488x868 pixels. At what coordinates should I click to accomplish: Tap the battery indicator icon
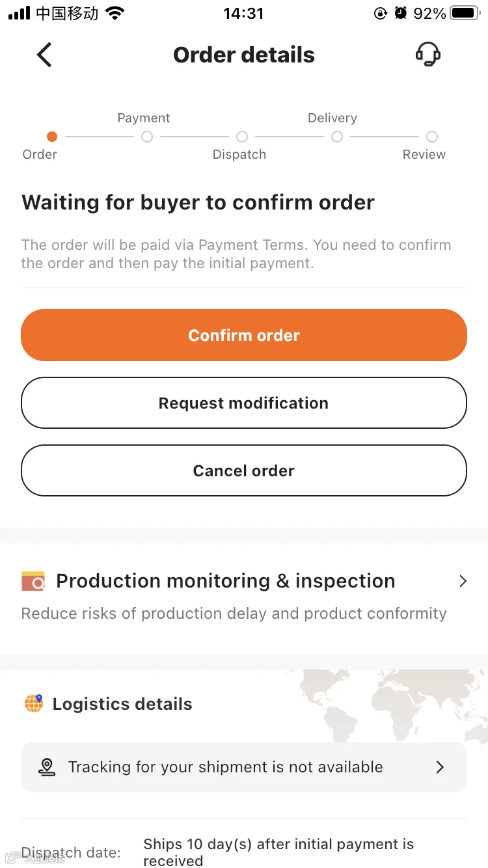pyautogui.click(x=465, y=13)
